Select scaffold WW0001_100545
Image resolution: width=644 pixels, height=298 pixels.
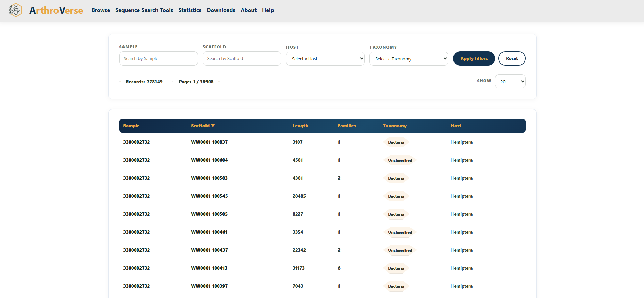[x=209, y=196]
